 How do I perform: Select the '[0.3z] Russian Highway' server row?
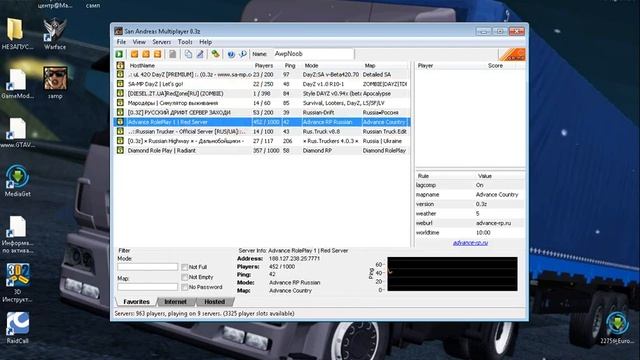262,141
